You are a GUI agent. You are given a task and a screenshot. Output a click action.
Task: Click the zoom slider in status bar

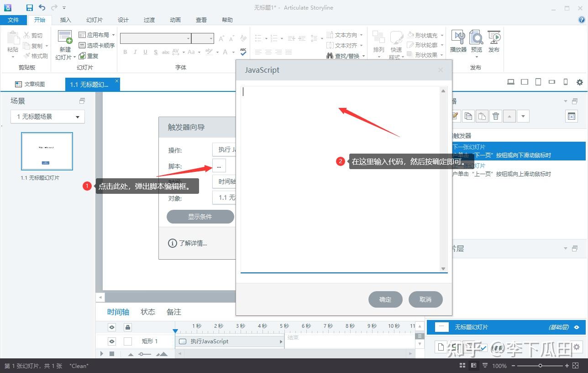point(541,366)
